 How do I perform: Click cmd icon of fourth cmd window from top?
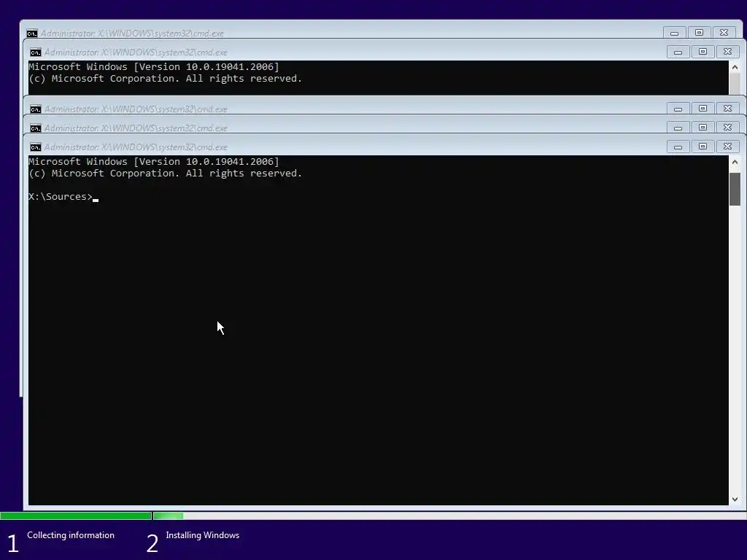(36, 128)
